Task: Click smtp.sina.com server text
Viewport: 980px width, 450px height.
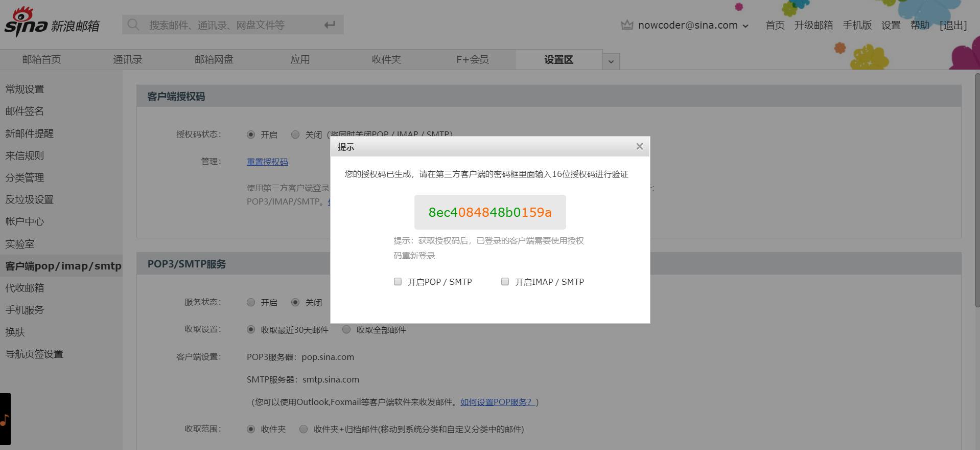Action: pyautogui.click(x=331, y=379)
